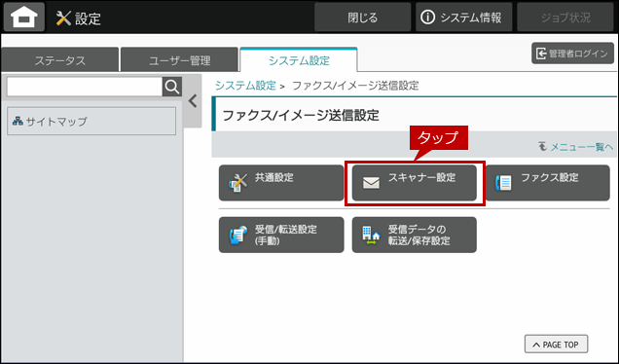Open システム情報 system information
This screenshot has width=619, height=364.
tap(463, 18)
